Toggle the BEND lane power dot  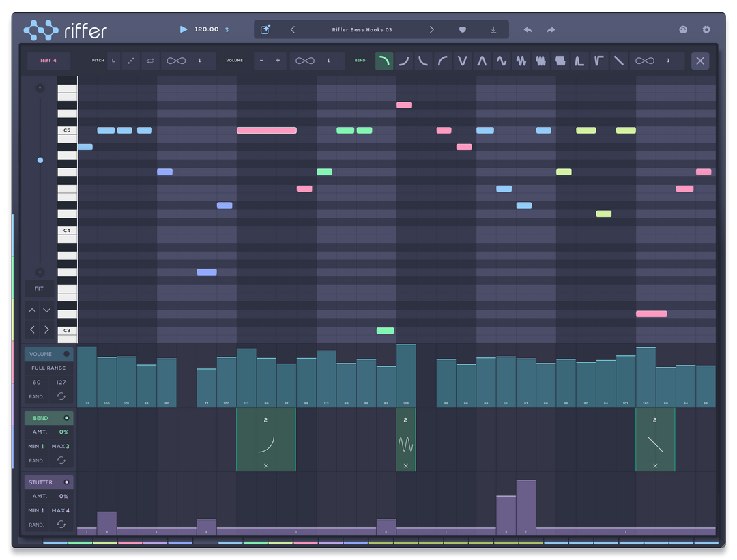[x=66, y=418]
